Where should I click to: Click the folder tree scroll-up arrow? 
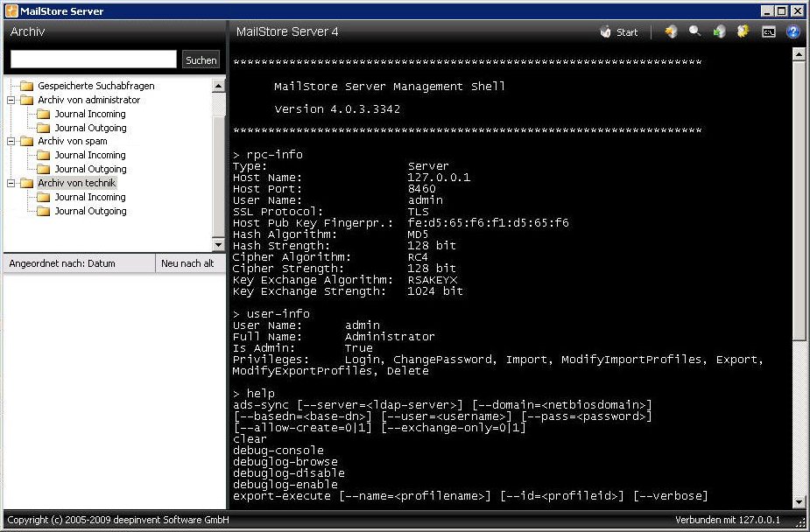coord(219,86)
